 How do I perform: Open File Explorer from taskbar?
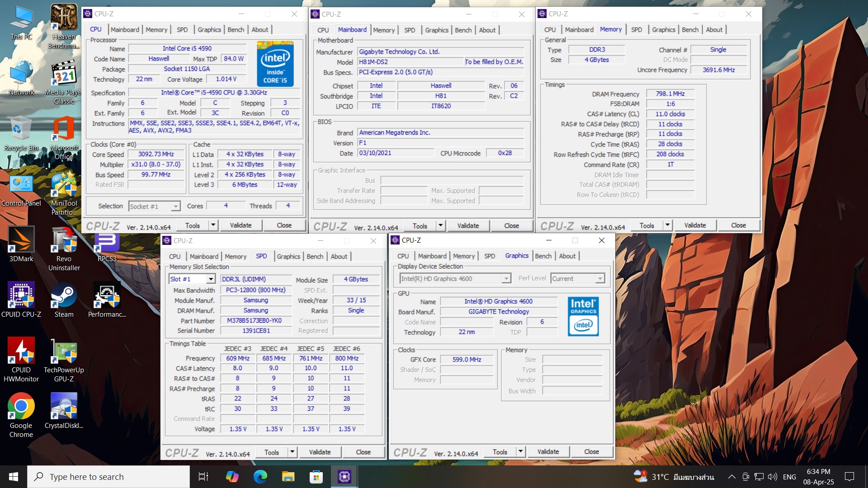coord(288,477)
